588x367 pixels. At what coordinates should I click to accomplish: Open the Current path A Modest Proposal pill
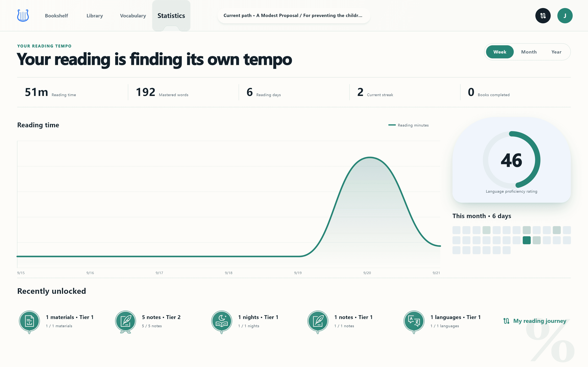(294, 15)
